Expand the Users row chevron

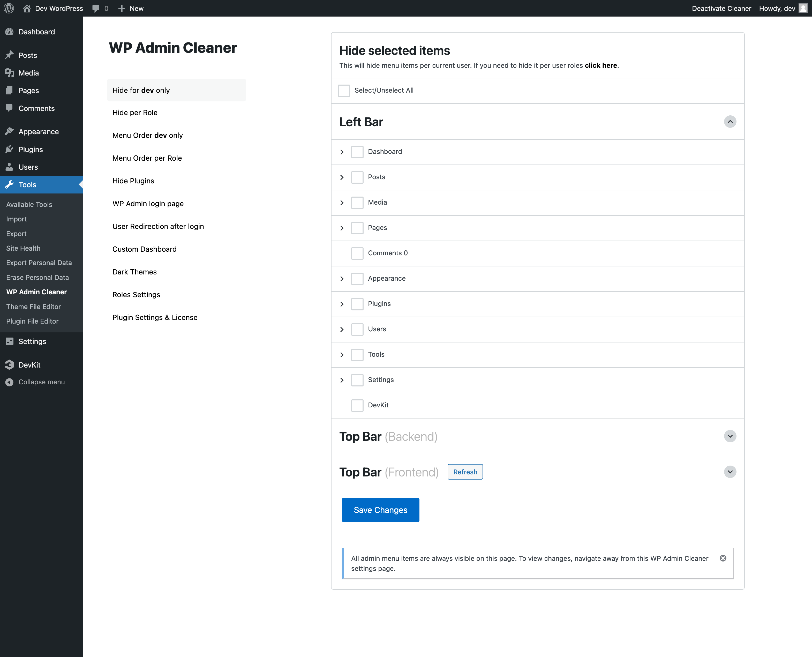point(342,329)
